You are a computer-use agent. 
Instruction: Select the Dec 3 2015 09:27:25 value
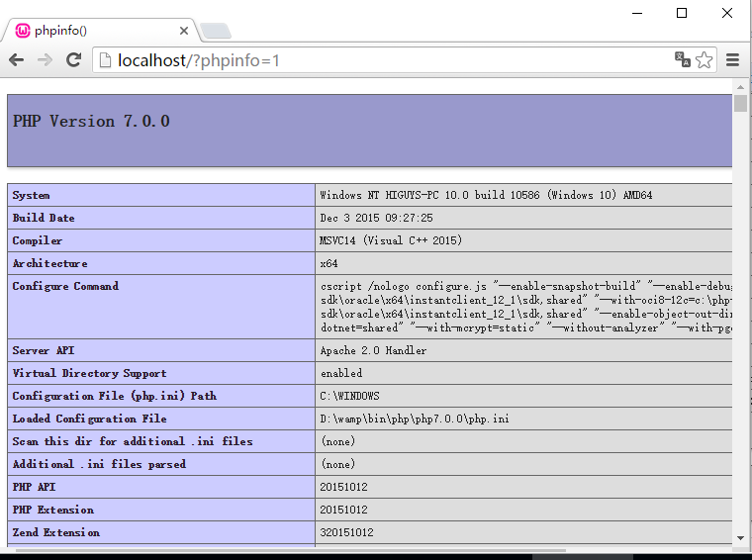tap(376, 218)
